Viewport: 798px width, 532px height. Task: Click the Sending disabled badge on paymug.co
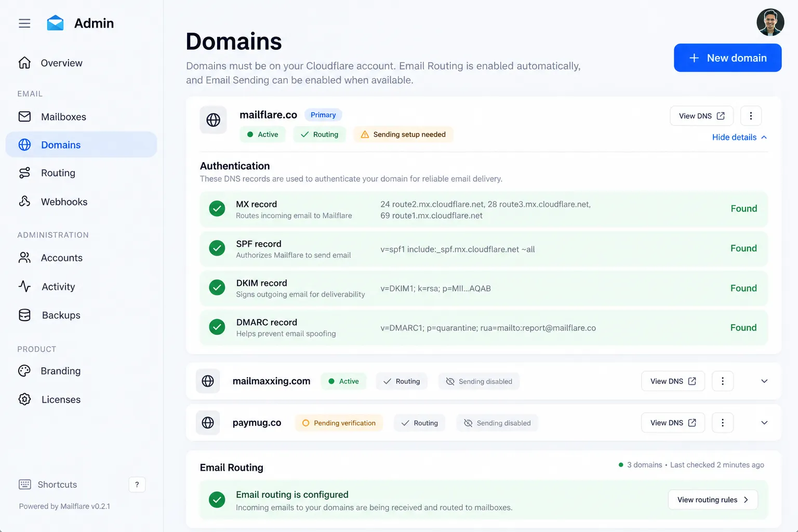pos(497,423)
